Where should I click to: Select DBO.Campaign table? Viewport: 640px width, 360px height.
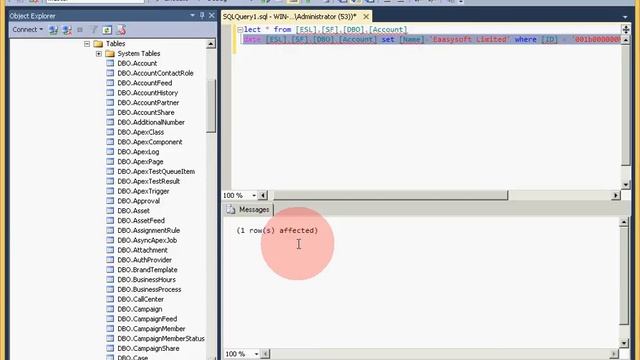pos(140,309)
